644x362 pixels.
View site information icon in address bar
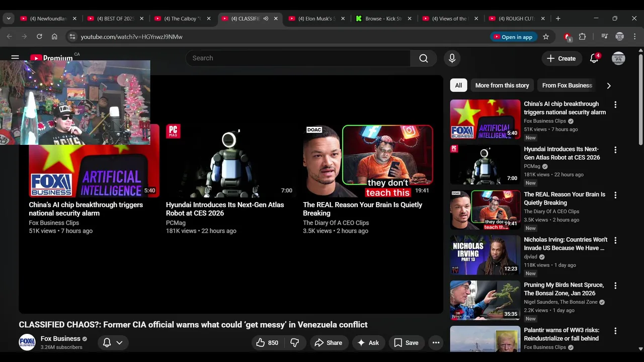click(x=72, y=37)
